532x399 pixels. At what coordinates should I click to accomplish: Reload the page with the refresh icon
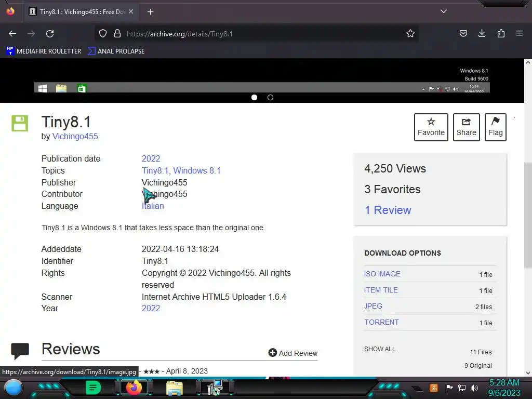(x=50, y=34)
